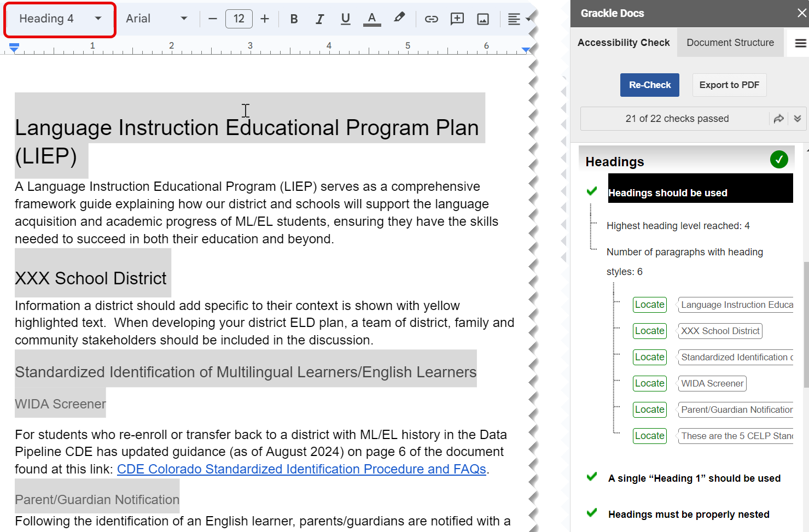Open the text color picker
Screen dimensions: 809x532
372,19
